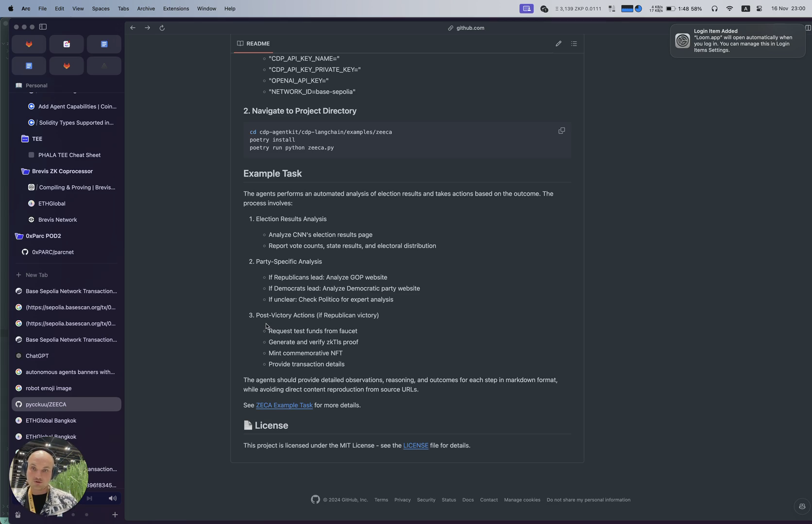Switch to Add Agent Capabilities tab

pos(67,107)
